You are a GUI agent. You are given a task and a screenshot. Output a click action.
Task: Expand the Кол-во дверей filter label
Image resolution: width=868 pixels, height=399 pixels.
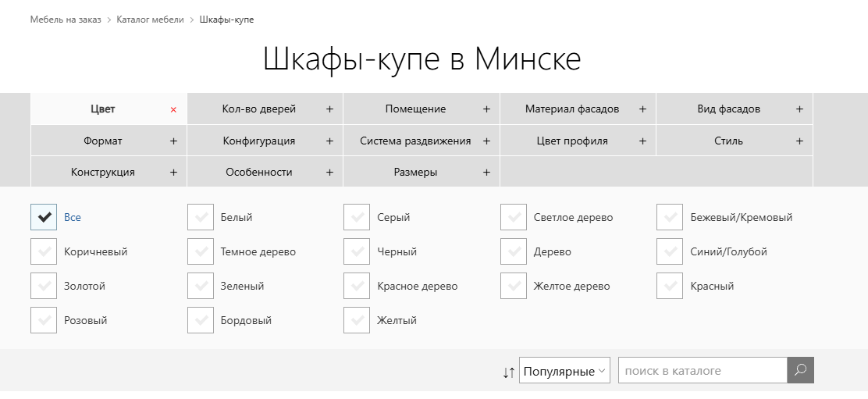(258, 109)
